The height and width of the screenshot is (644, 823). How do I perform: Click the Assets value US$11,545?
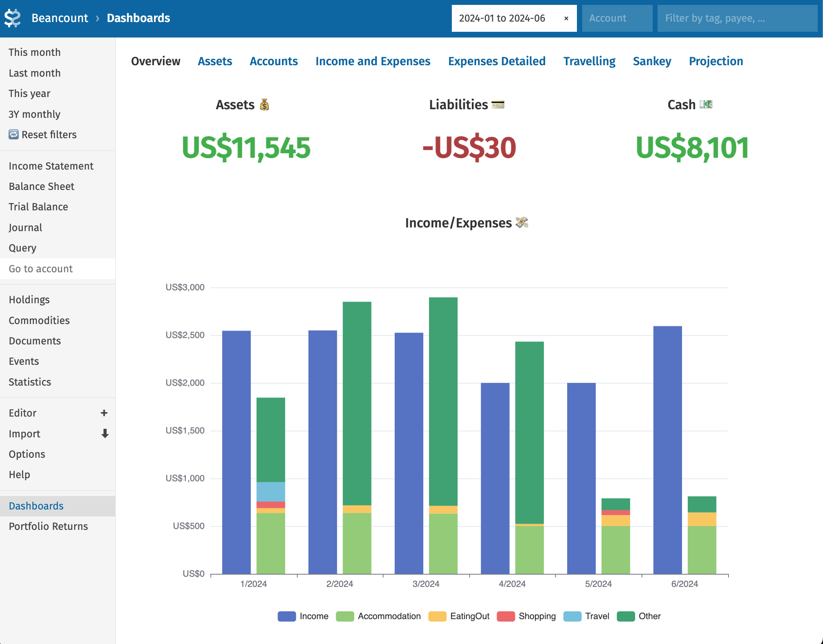tap(246, 148)
